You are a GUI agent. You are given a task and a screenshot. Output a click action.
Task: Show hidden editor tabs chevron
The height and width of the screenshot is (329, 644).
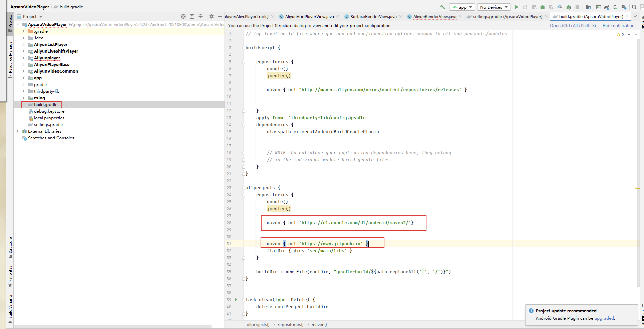pos(635,16)
